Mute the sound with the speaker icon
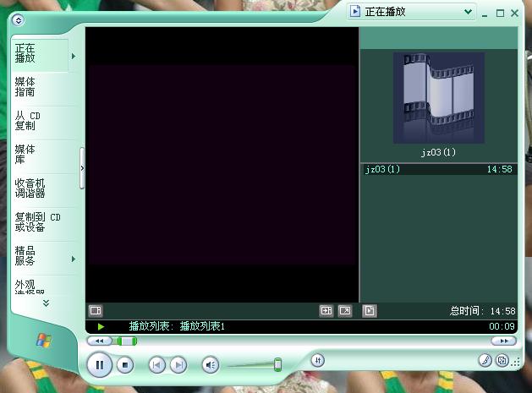Viewport: 532px width, 393px height. pyautogui.click(x=210, y=365)
